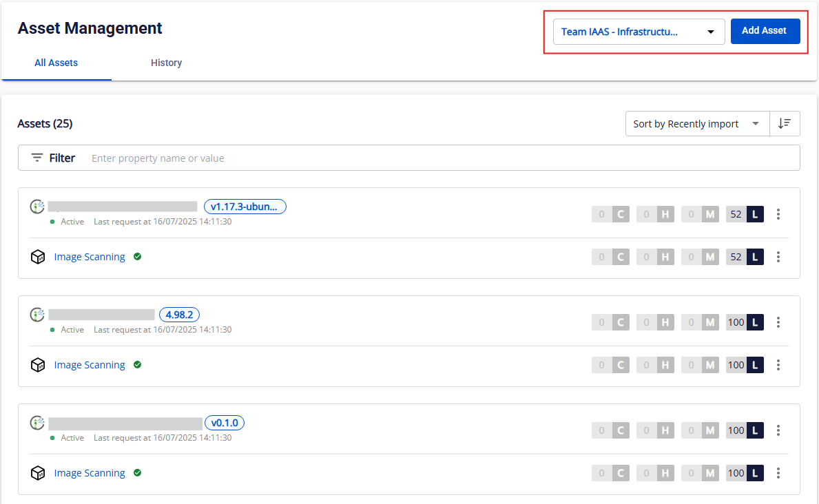Screen dimensions: 819x504
Task: Select the All Assets tab
Action: (56, 63)
